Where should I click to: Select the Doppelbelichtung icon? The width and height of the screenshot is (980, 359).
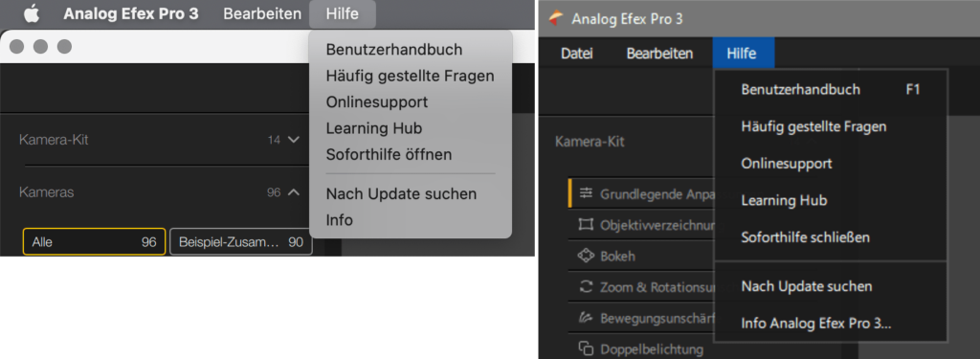(x=586, y=349)
